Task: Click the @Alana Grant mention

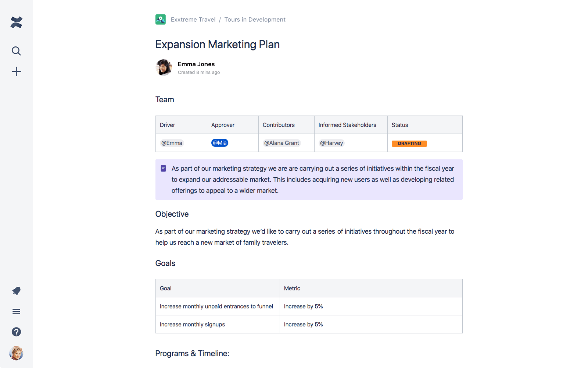Action: tap(282, 143)
